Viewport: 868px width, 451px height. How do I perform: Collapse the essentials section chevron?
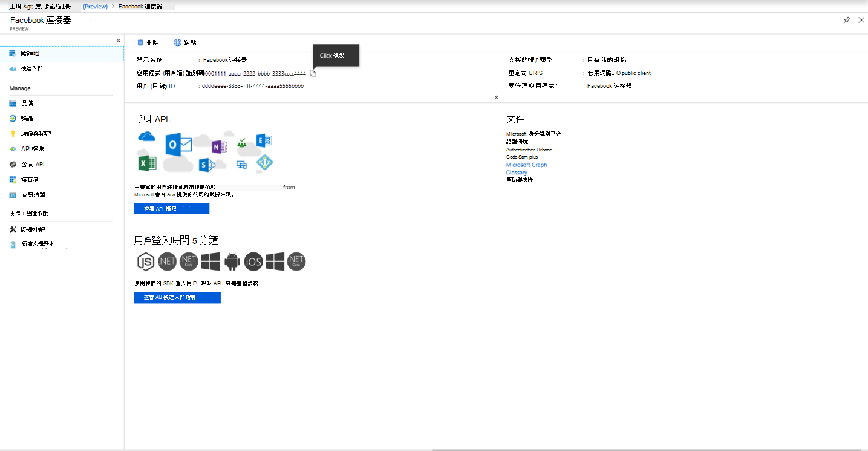coord(496,97)
